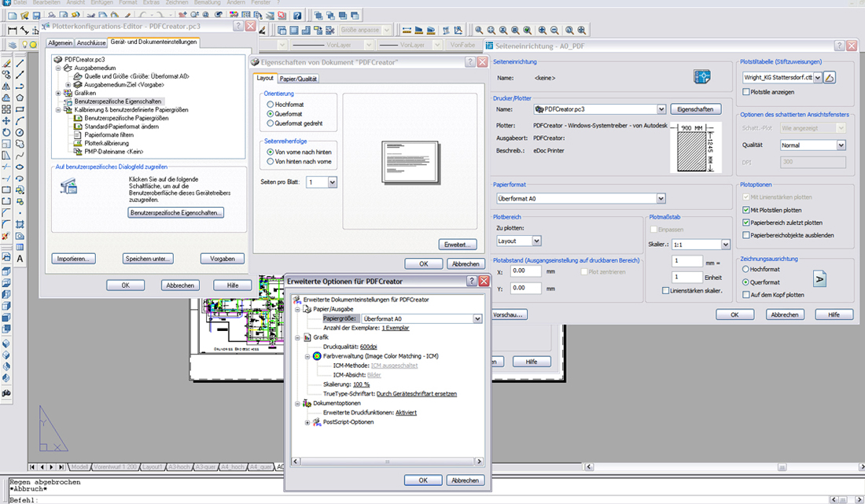The height and width of the screenshot is (504, 865).
Task: Activate the Hatch tool
Action: coord(20,224)
